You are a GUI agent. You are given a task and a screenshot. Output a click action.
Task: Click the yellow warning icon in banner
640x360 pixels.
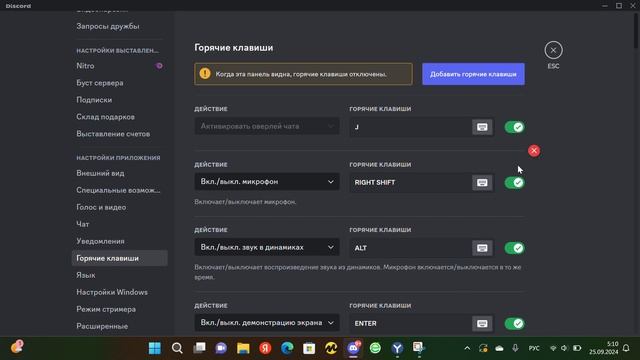(x=205, y=73)
